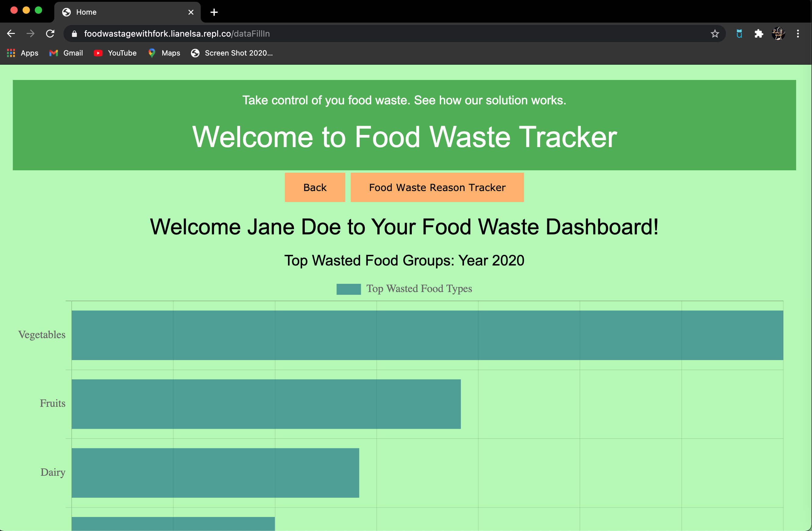Image resolution: width=812 pixels, height=531 pixels.
Task: Open a new browser tab
Action: pyautogui.click(x=214, y=12)
